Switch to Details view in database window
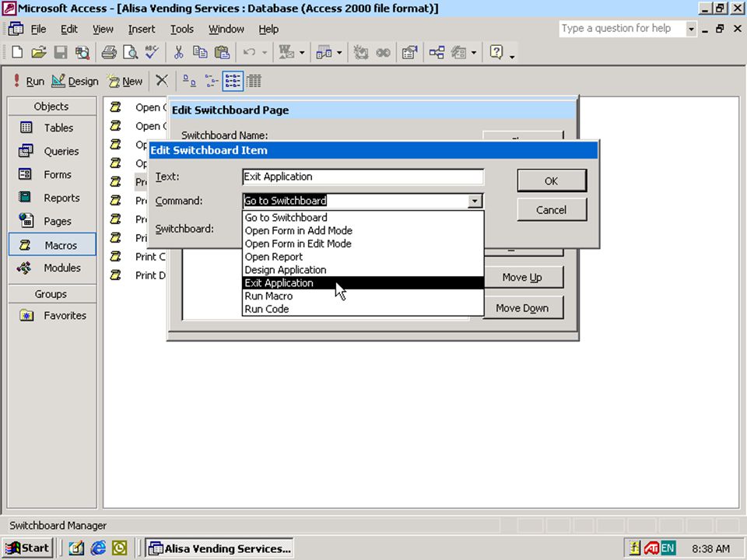This screenshot has height=560, width=747. (254, 81)
